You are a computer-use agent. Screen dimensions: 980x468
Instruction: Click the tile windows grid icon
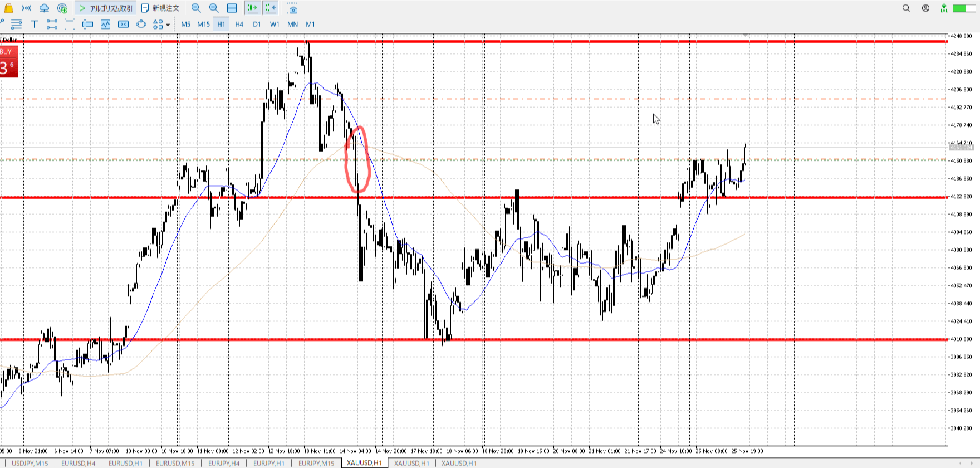pyautogui.click(x=232, y=8)
